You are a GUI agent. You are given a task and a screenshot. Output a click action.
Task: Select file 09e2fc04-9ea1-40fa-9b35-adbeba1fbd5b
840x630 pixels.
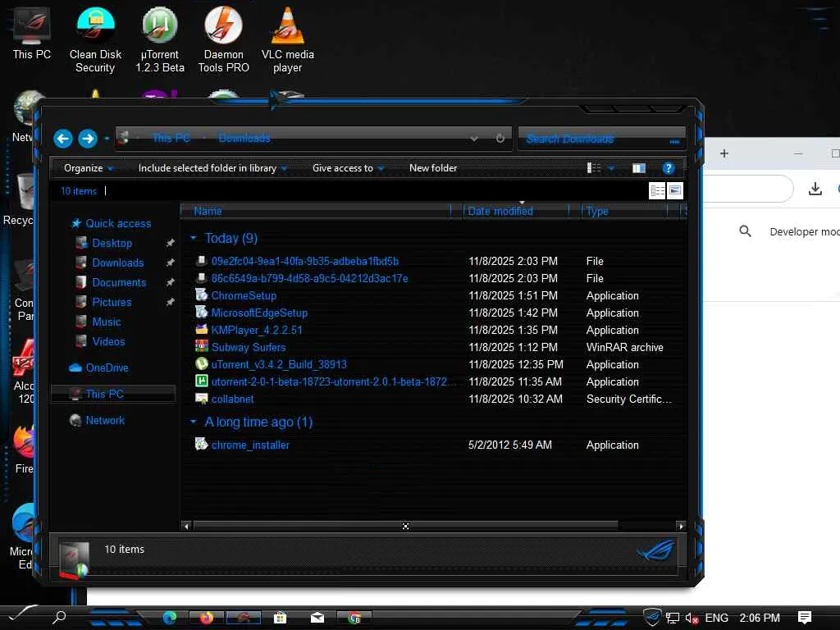[x=305, y=262]
